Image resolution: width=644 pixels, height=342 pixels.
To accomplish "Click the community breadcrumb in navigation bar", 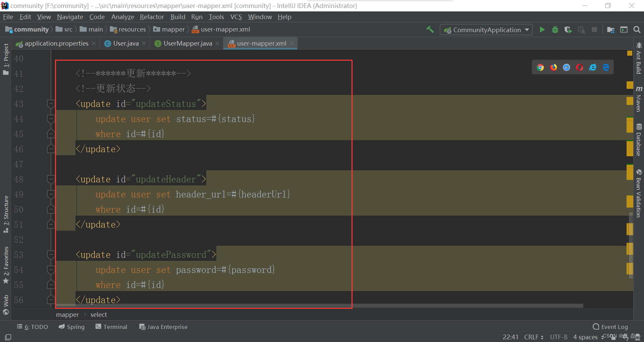I will click(x=27, y=30).
